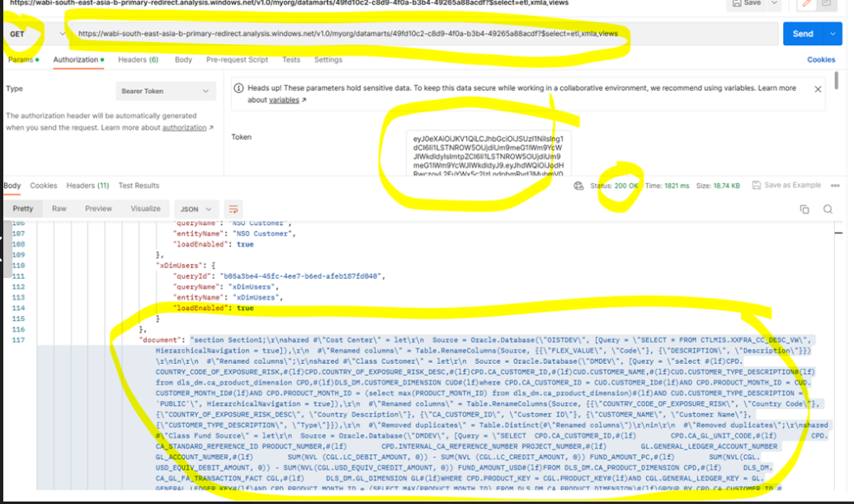Click line number 111 in response
854x504 pixels.
(x=18, y=276)
